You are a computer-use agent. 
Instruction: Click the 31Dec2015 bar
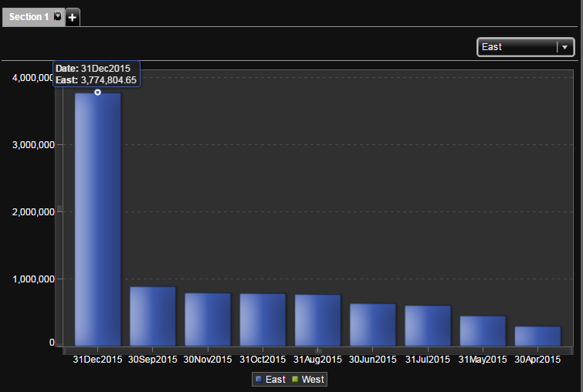tap(98, 220)
